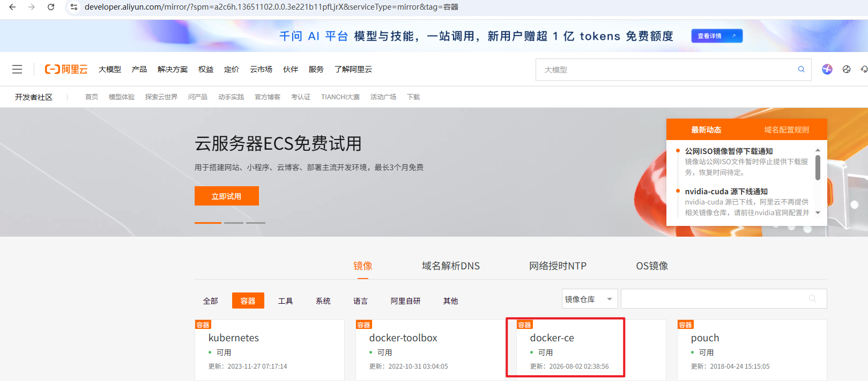Screen dimensions: 868x381
Task: Switch to the 域名配置规则 tab
Action: 787,130
